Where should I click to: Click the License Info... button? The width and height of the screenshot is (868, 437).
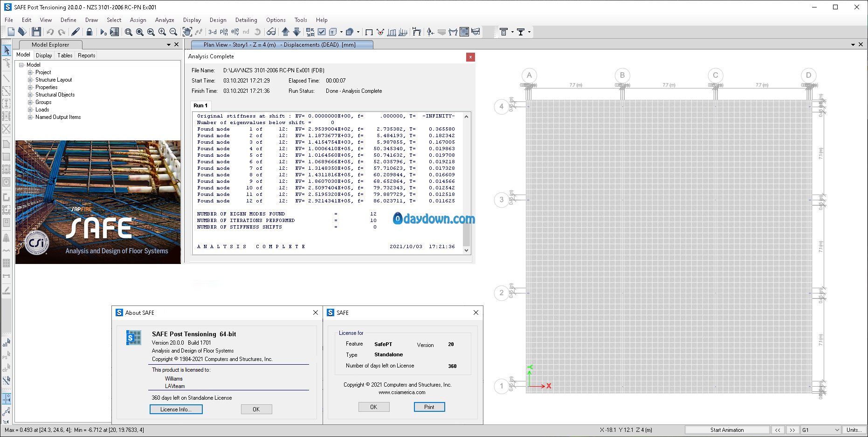tap(176, 409)
